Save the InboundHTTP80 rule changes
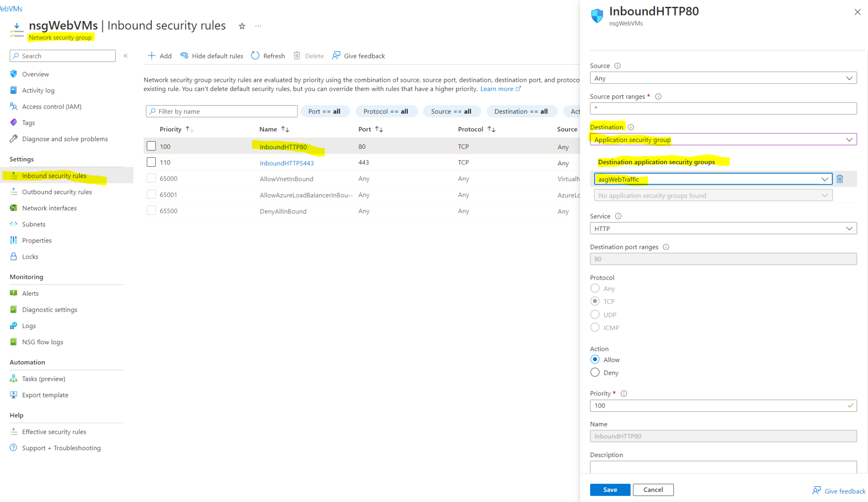 pyautogui.click(x=610, y=489)
